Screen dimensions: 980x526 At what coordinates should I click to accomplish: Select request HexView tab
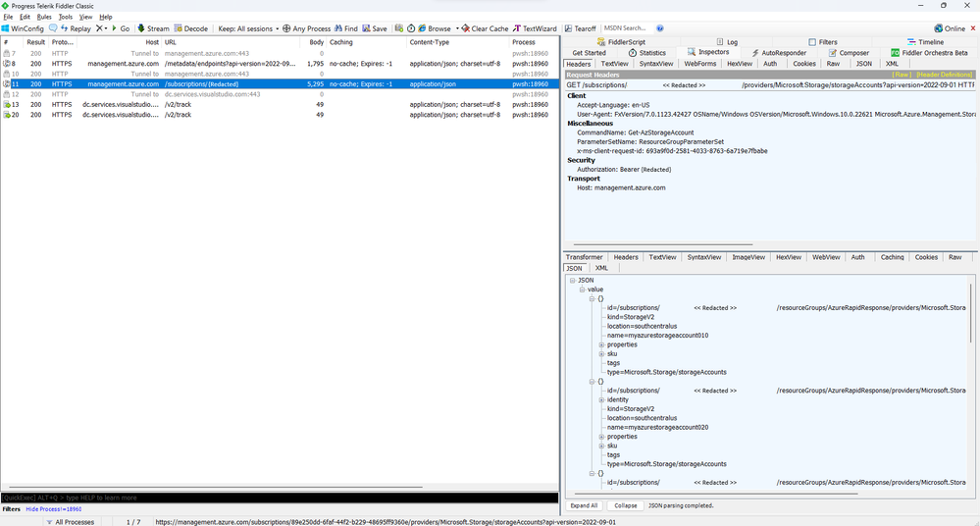pos(740,64)
